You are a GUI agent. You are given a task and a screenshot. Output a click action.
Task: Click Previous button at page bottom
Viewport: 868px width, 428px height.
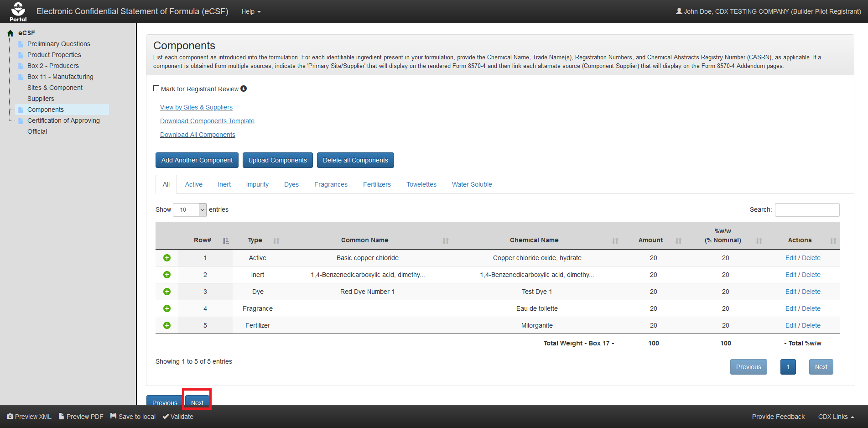[x=165, y=400]
